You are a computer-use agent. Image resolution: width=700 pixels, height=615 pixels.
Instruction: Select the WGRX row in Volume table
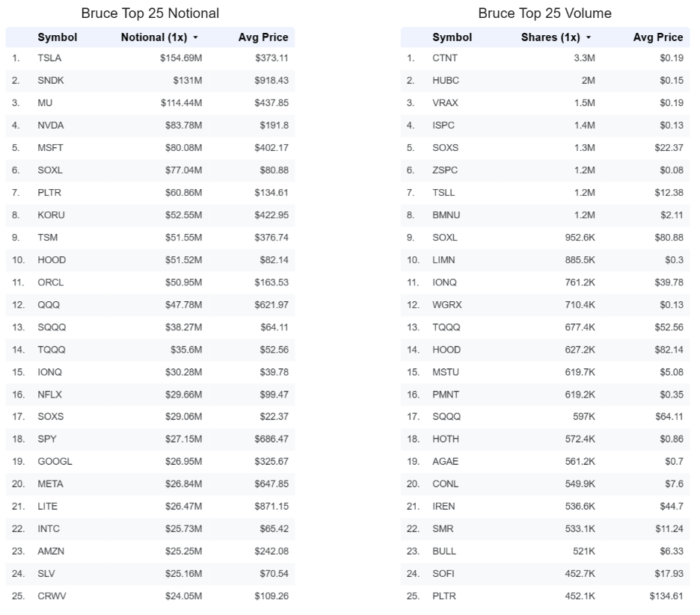[x=545, y=305]
